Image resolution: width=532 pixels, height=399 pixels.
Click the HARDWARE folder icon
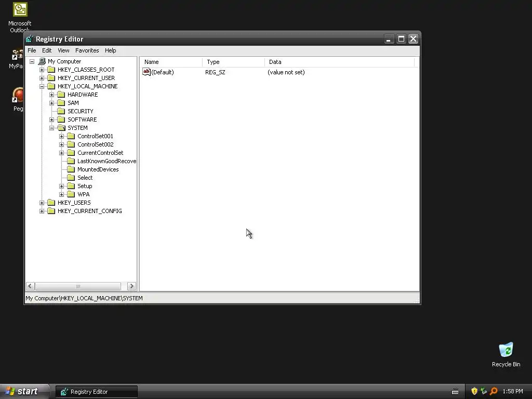click(x=61, y=95)
